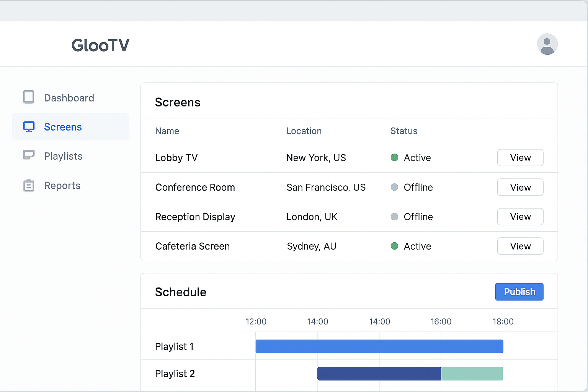Open the Reports clipboard icon
The image size is (588, 392).
pyautogui.click(x=29, y=185)
